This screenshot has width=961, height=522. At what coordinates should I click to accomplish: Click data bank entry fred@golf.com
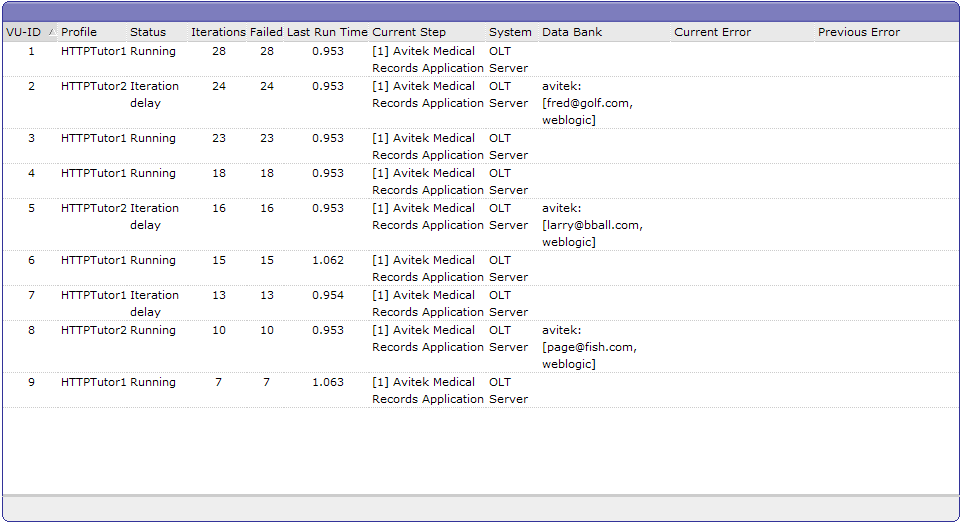[587, 104]
